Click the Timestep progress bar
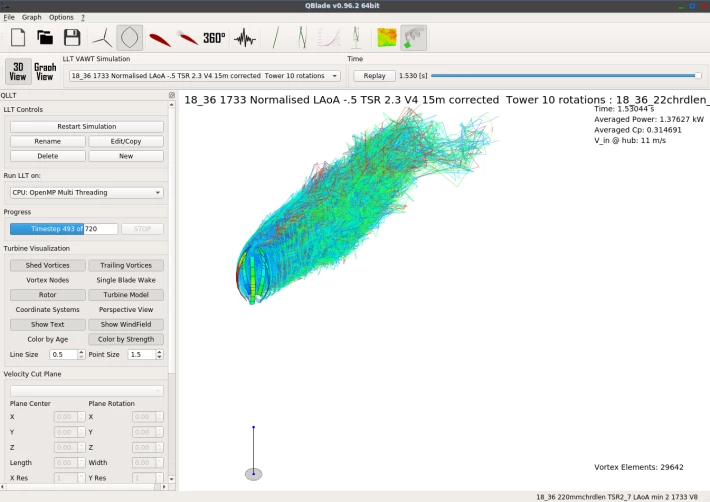 (64, 229)
